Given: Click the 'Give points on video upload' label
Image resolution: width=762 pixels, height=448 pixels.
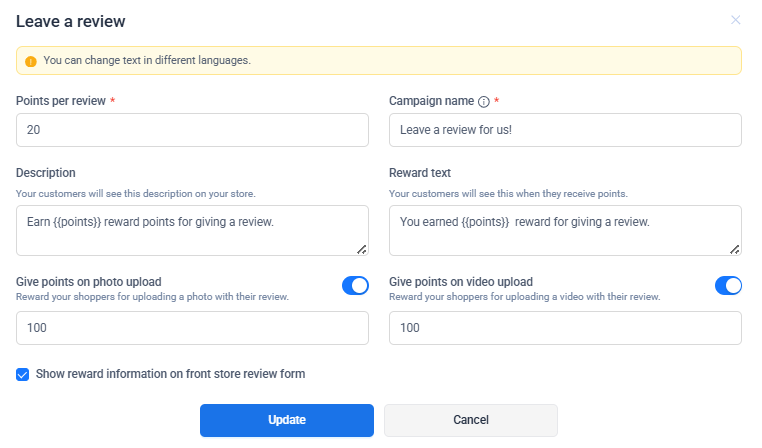Looking at the screenshot, I should 461,282.
